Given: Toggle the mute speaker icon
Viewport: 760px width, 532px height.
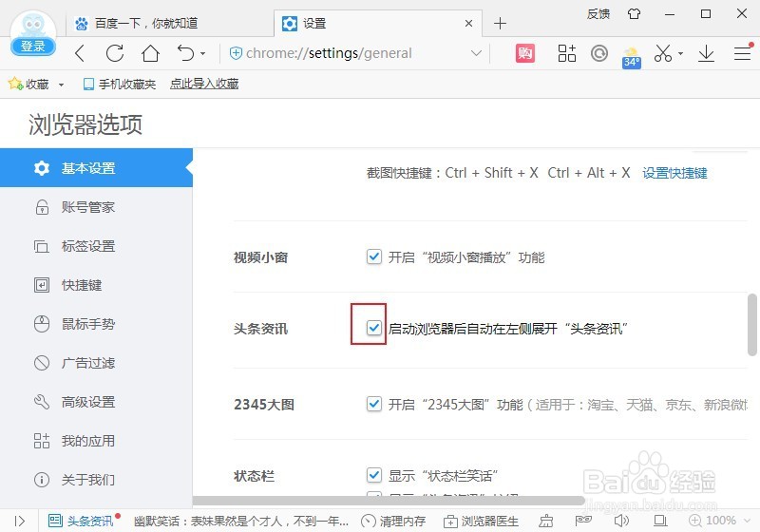Looking at the screenshot, I should (x=621, y=521).
